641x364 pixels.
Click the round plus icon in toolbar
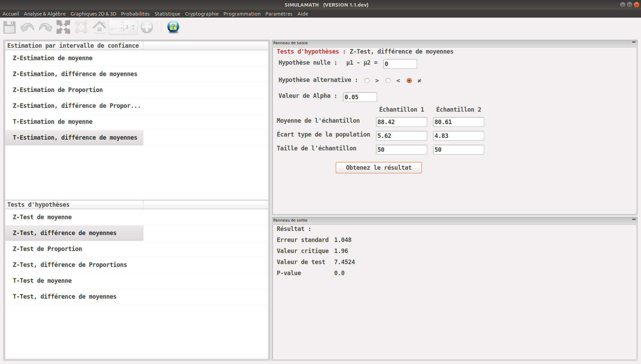pos(147,27)
